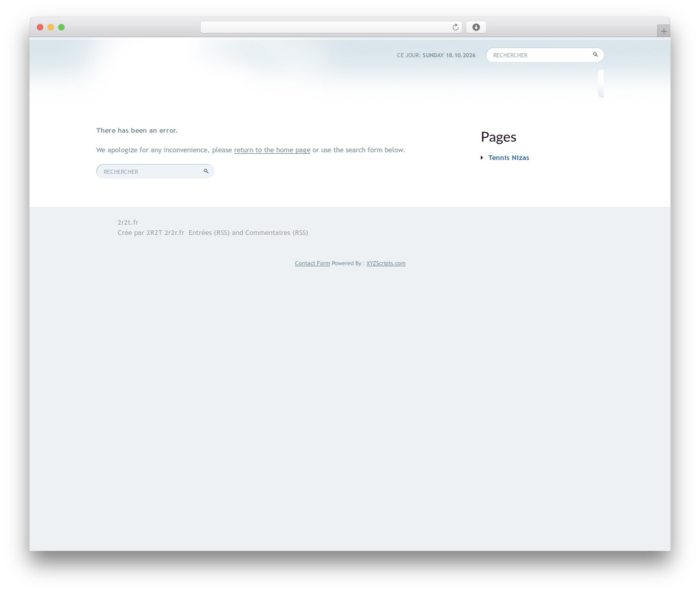Click the Pages sidebar heading
Image resolution: width=700 pixels, height=593 pixels.
tap(498, 137)
